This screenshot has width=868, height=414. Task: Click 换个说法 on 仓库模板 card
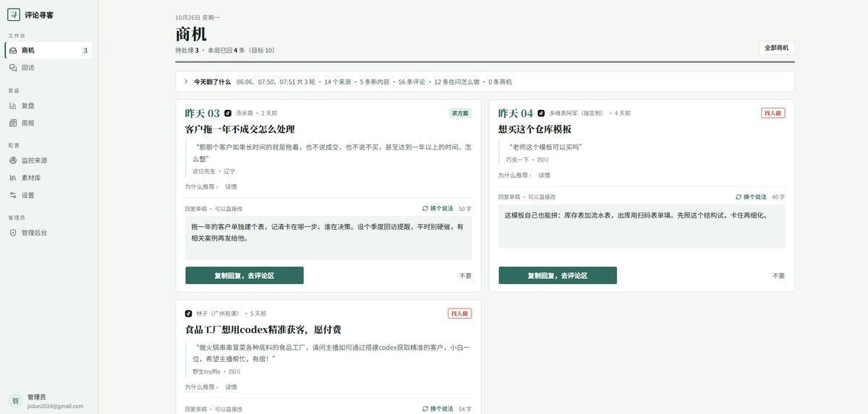(x=752, y=197)
